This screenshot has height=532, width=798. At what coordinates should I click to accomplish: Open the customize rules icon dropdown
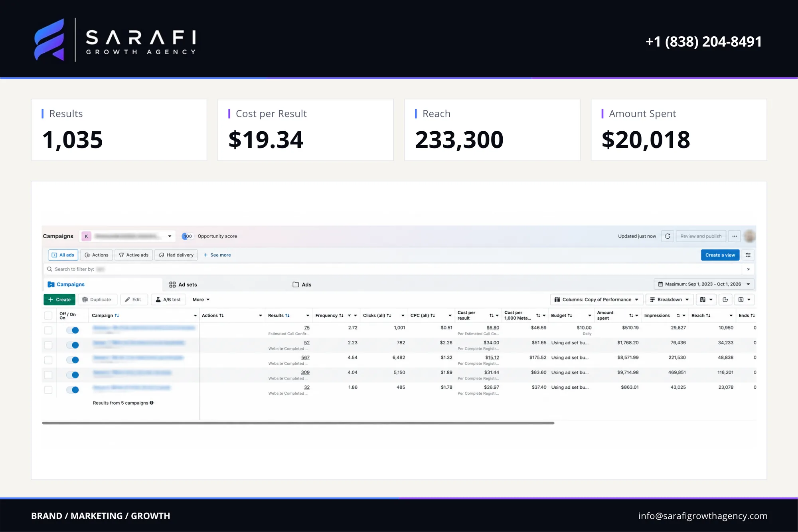(x=744, y=300)
